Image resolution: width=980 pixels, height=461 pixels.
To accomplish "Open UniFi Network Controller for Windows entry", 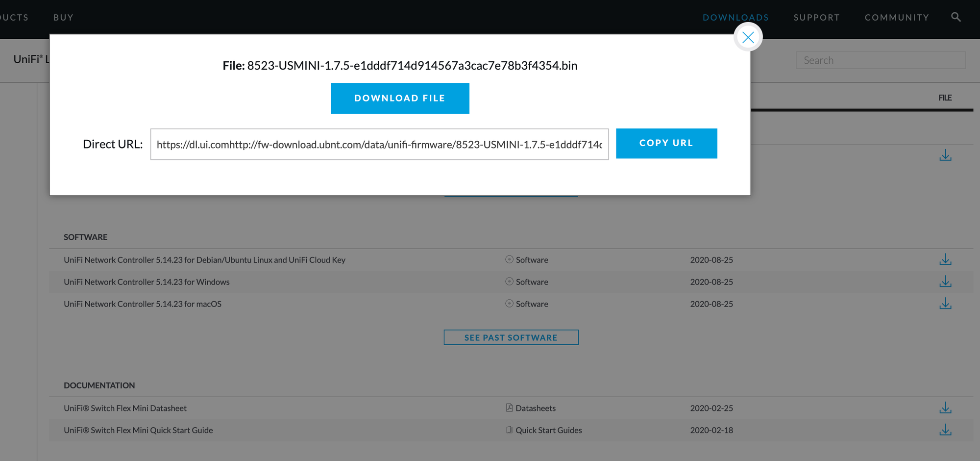I will coord(147,282).
